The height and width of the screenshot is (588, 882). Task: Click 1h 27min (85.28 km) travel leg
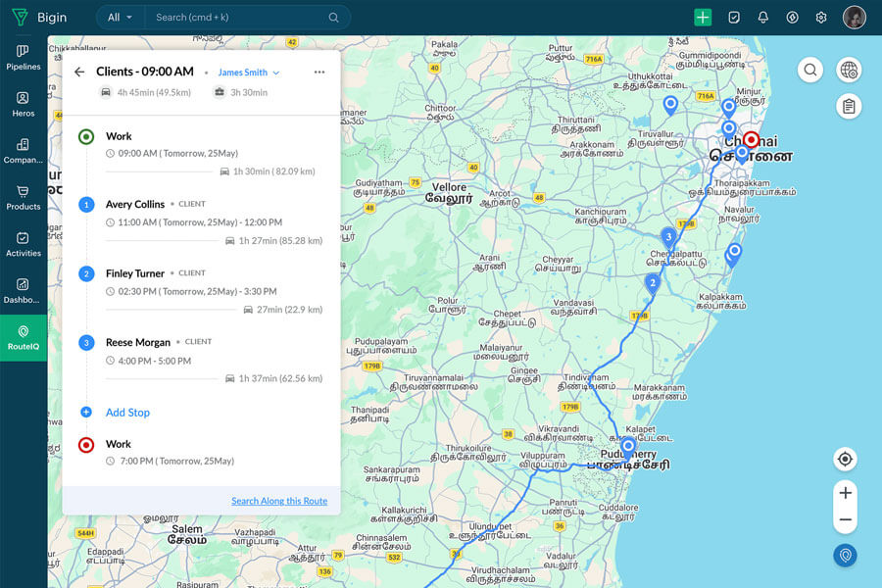[x=274, y=240]
